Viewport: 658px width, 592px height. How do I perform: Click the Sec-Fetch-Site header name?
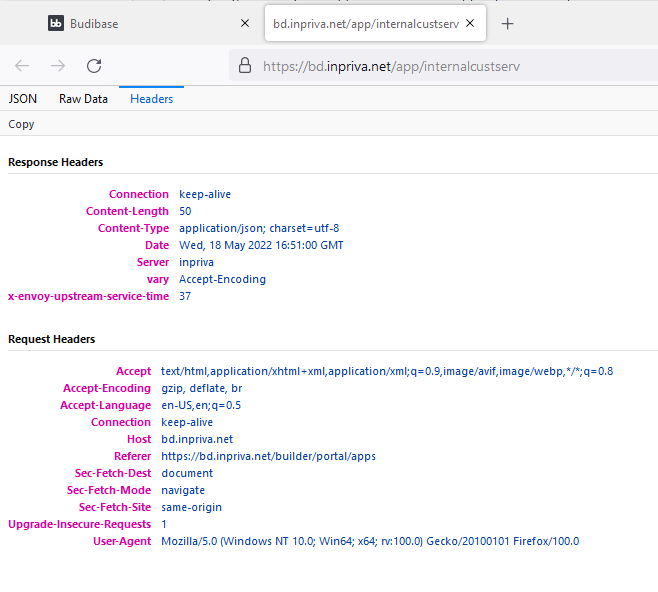[115, 507]
